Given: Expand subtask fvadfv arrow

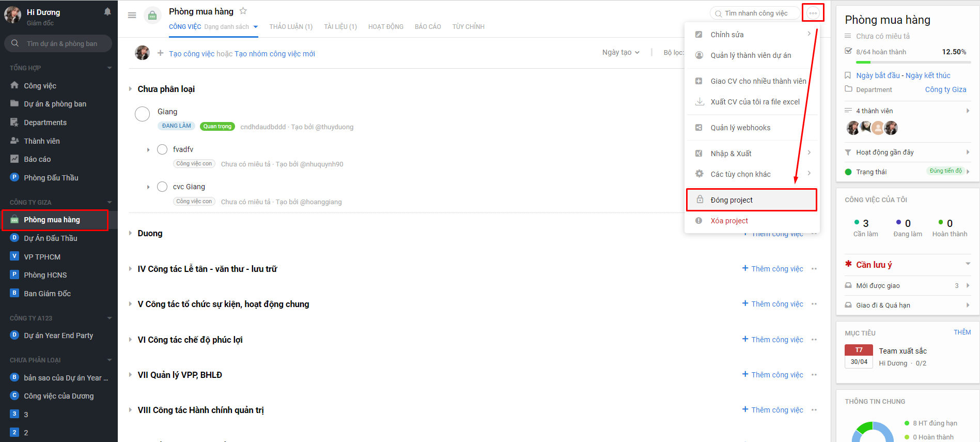Looking at the screenshot, I should tap(148, 150).
